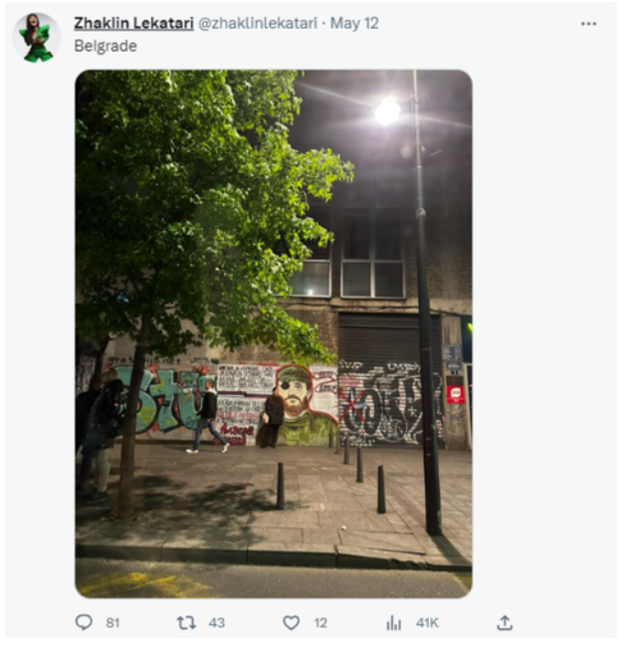Open the May 12 timestamp link
644x649 pixels.
coord(354,23)
